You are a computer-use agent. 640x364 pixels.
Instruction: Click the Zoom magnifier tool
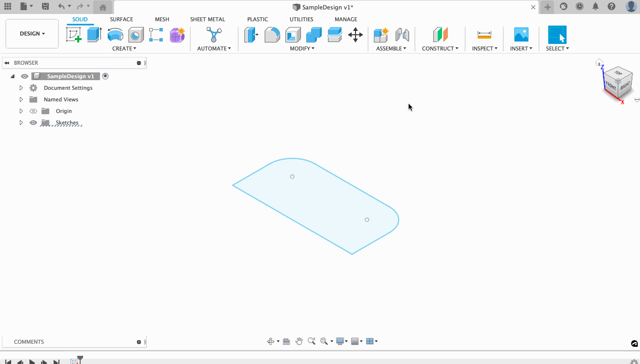pyautogui.click(x=312, y=341)
